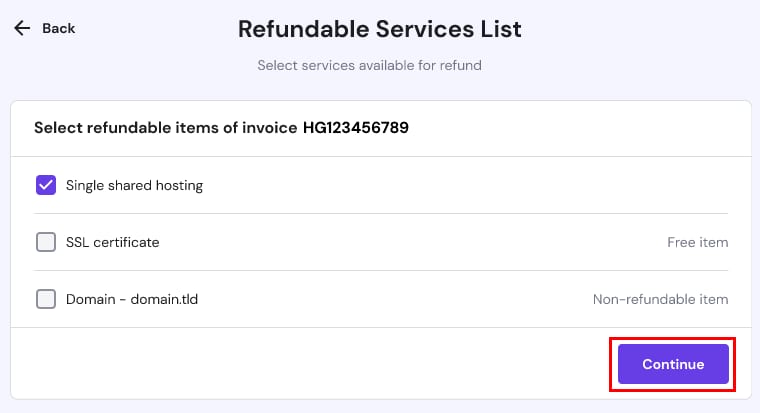Click the "Select services available for refund" subtitle
This screenshot has height=413, width=760.
pyautogui.click(x=369, y=65)
